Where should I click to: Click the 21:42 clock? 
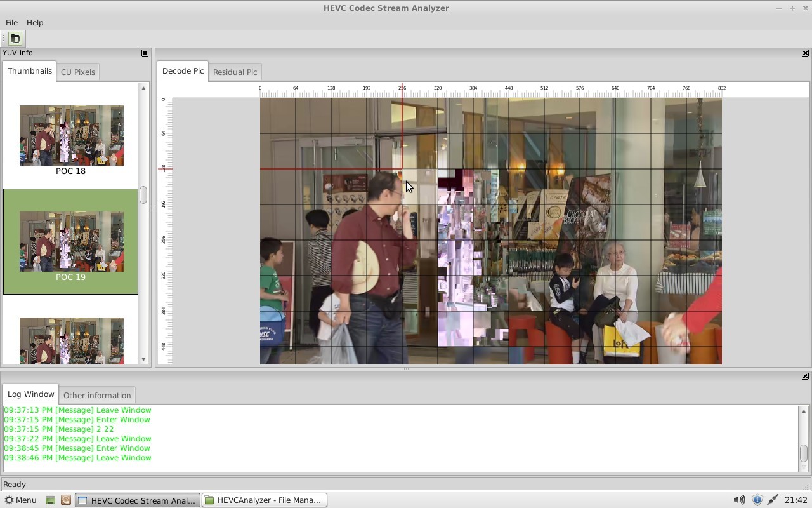pos(796,500)
